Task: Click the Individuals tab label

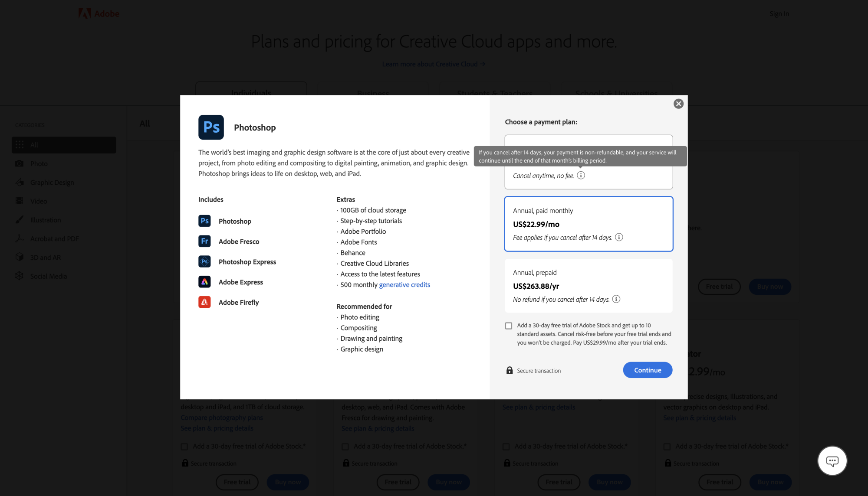Action: (251, 92)
